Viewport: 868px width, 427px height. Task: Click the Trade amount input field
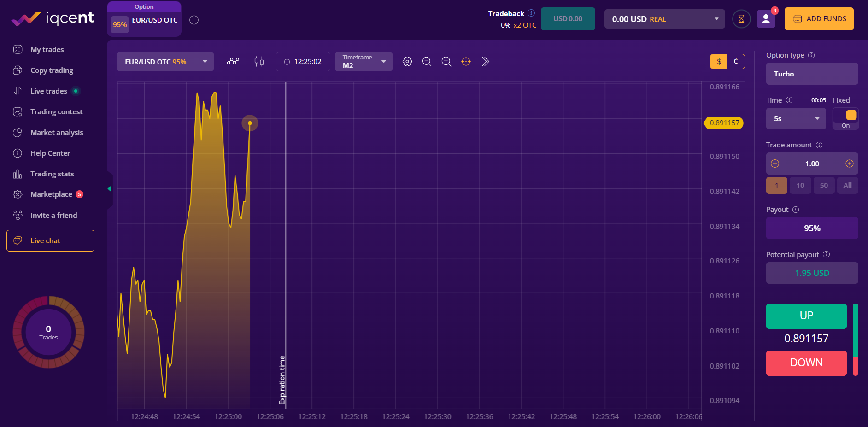click(812, 164)
